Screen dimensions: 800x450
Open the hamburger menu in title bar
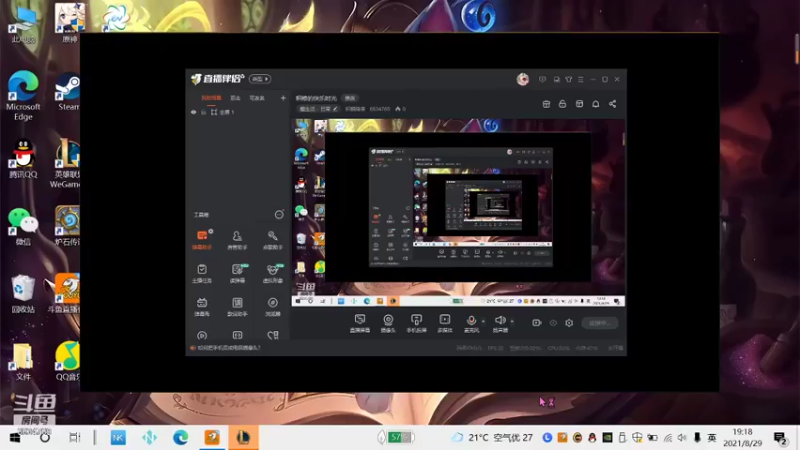pos(581,80)
